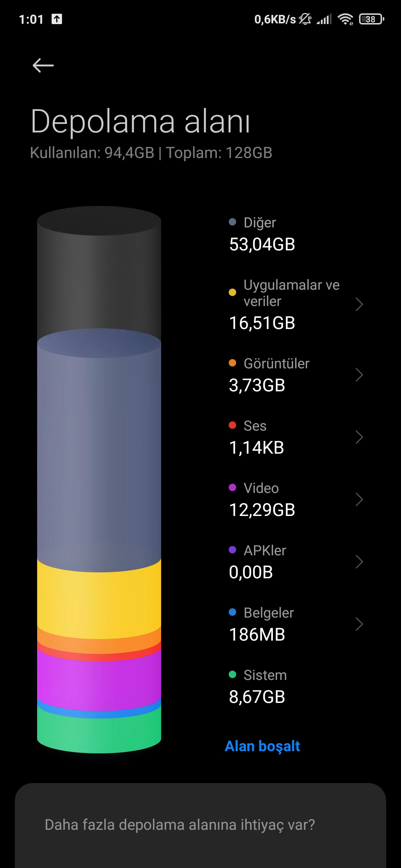The width and height of the screenshot is (401, 868).
Task: Tap the cellular signal strength icon
Action: pos(324,19)
